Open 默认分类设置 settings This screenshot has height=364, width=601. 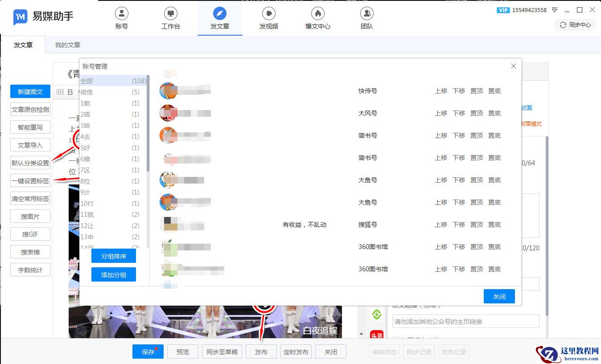[30, 163]
